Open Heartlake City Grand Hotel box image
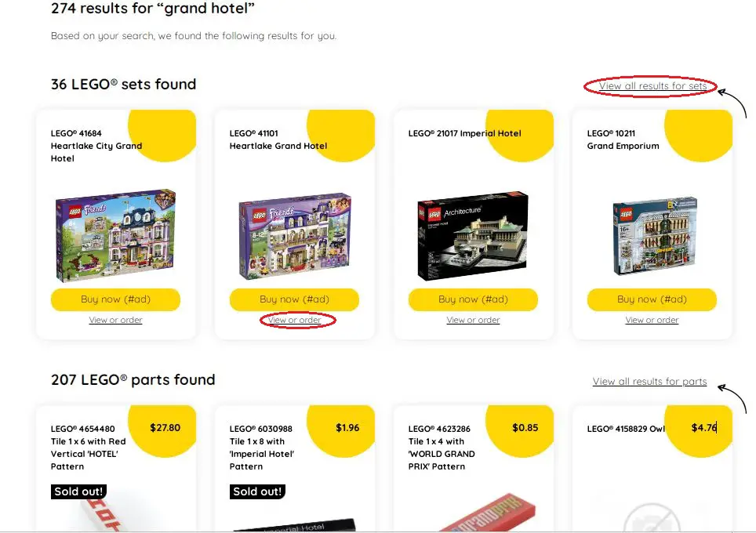 [115, 234]
